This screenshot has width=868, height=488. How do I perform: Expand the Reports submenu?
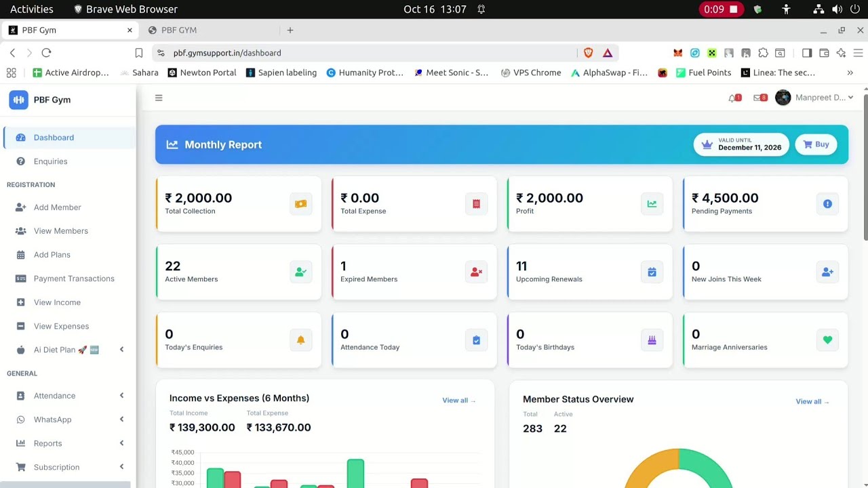click(121, 443)
